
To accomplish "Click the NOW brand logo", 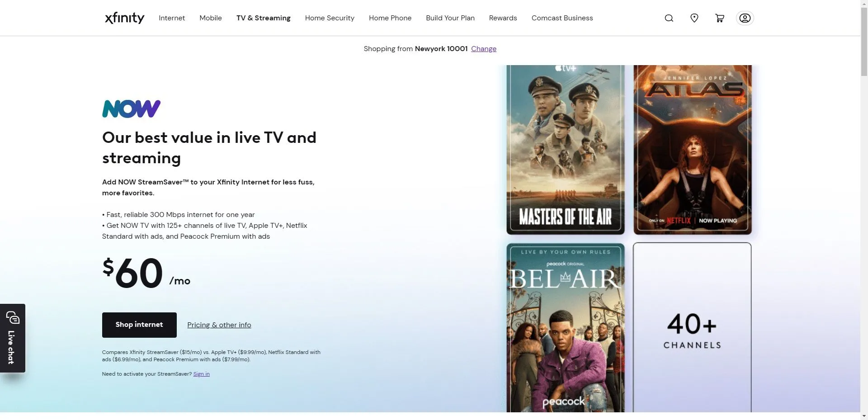I will (131, 109).
